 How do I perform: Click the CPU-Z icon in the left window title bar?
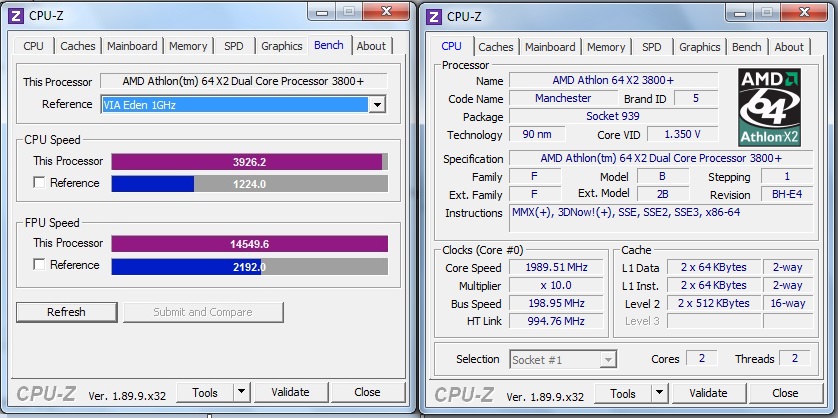pos(17,15)
